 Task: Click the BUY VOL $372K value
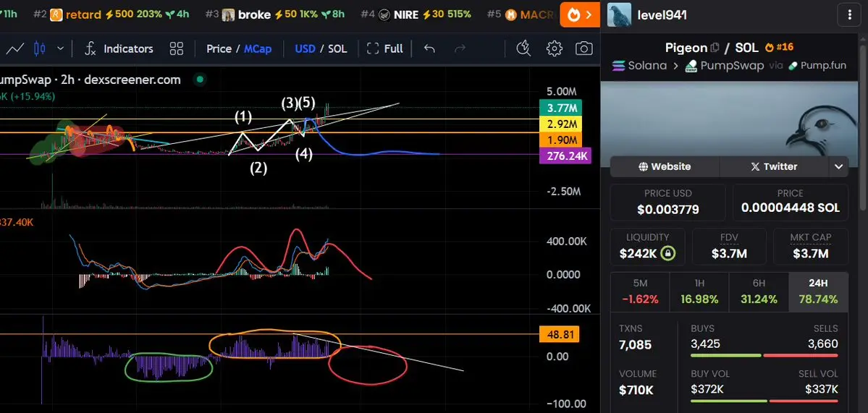click(x=707, y=388)
